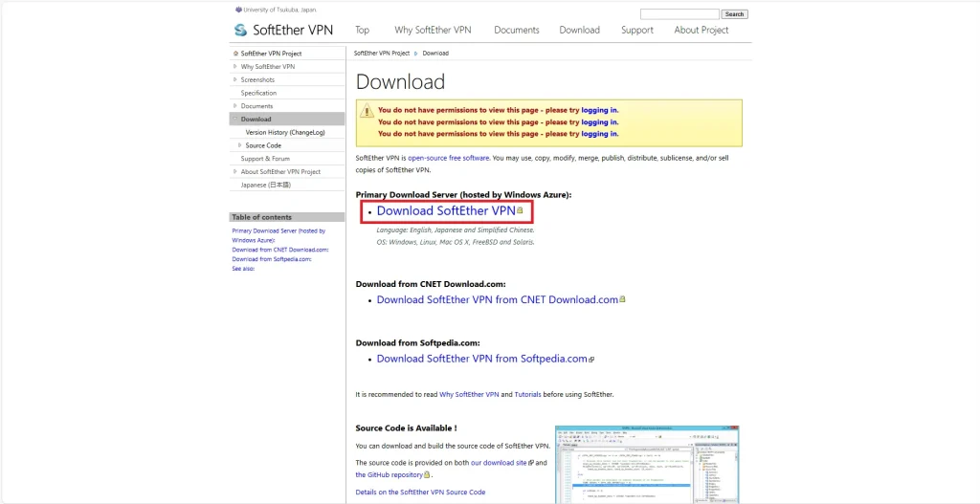Viewport: 980px width, 504px height.
Task: Select SoftEther VPN Project in the sidebar
Action: (x=271, y=54)
